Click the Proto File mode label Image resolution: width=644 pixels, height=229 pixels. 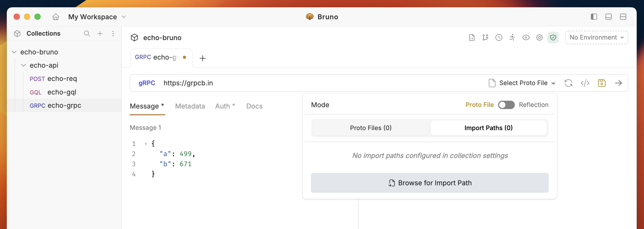480,105
